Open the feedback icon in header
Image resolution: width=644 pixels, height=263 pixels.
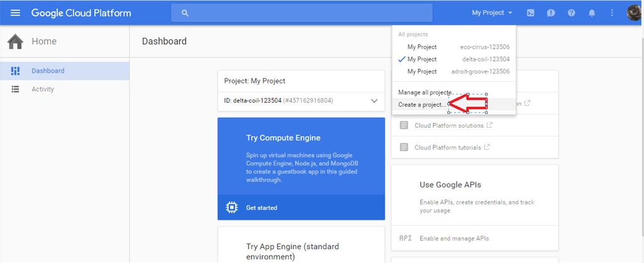click(551, 13)
